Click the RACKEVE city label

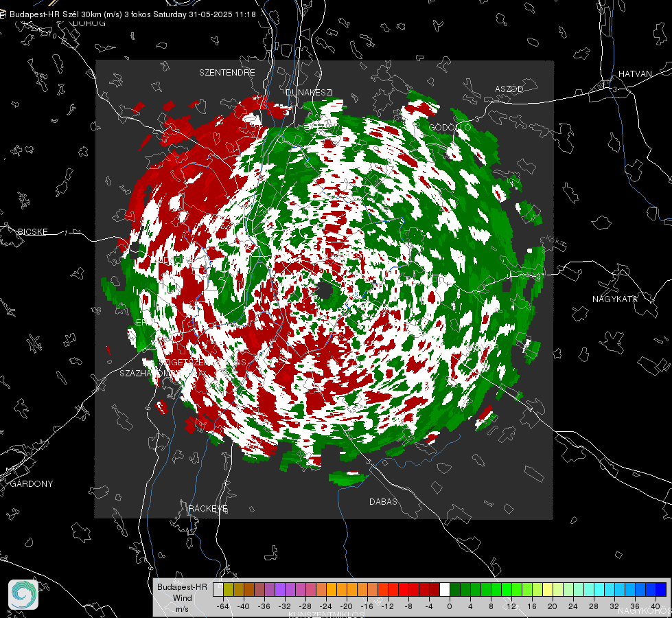click(208, 509)
